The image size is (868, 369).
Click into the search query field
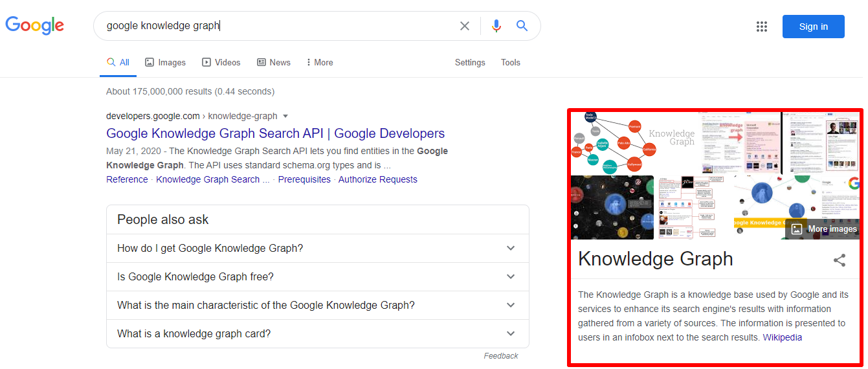278,26
